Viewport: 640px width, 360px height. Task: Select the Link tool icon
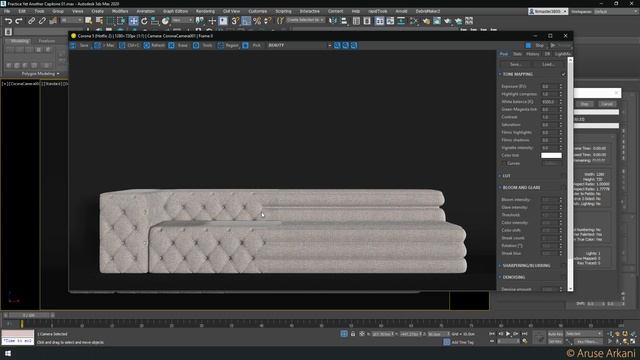pos(32,21)
